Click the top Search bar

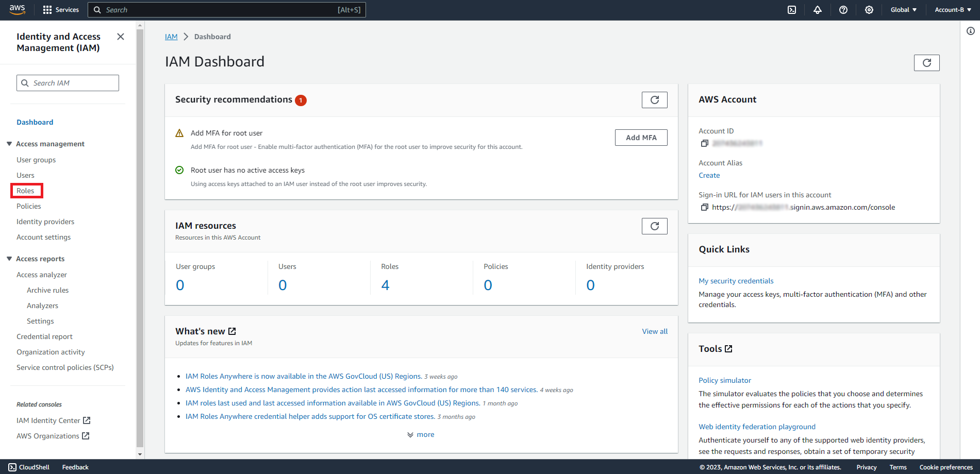tap(227, 10)
